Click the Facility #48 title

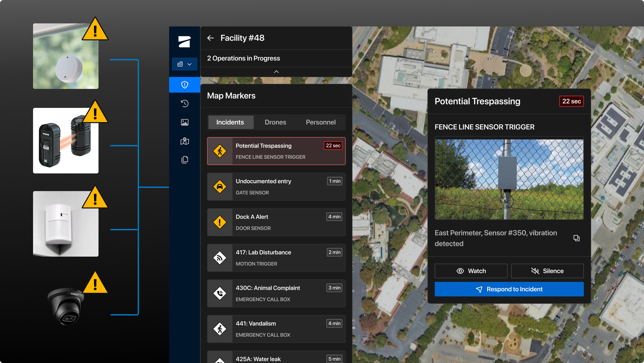[242, 38]
